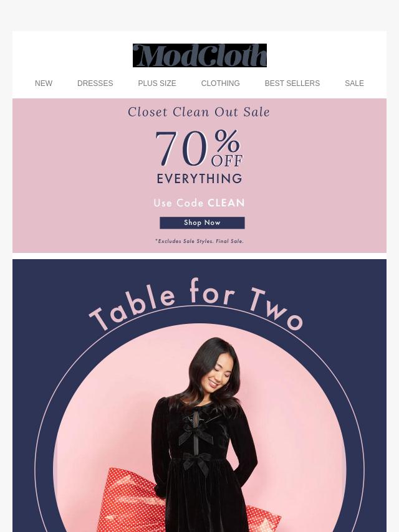The height and width of the screenshot is (532, 399).
Task: Click the Shop Now button
Action: [202, 222]
